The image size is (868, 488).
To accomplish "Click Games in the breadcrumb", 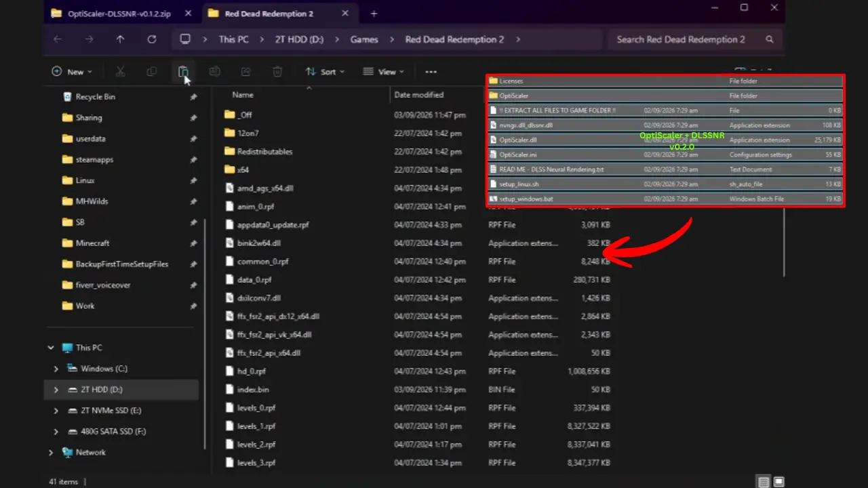I will coord(364,39).
